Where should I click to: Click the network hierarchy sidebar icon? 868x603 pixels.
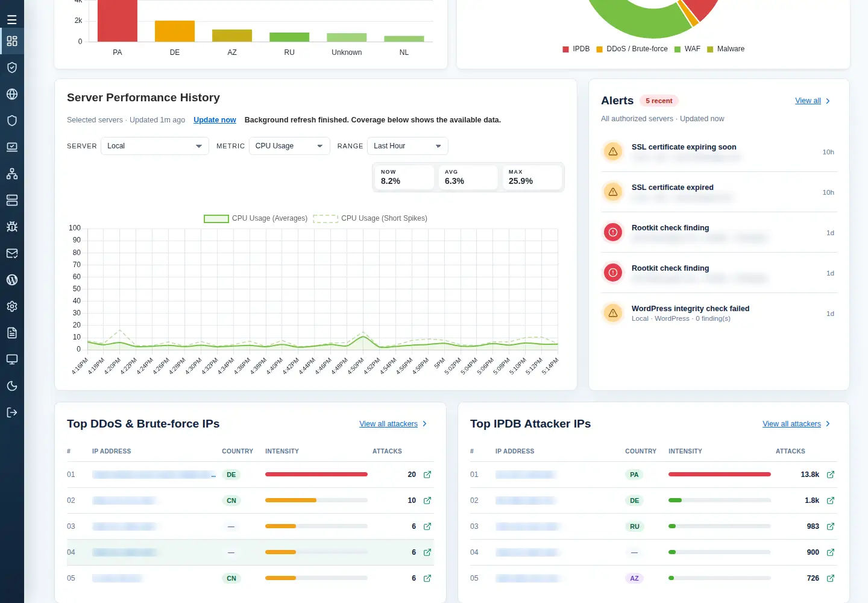12,174
